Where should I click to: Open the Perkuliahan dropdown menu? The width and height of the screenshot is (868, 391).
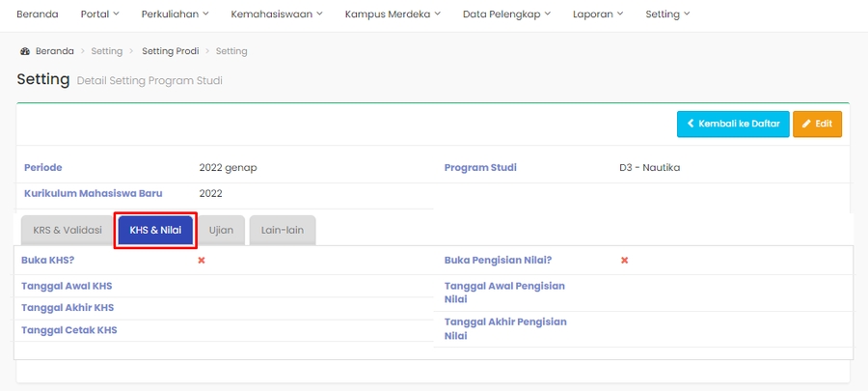(x=176, y=14)
